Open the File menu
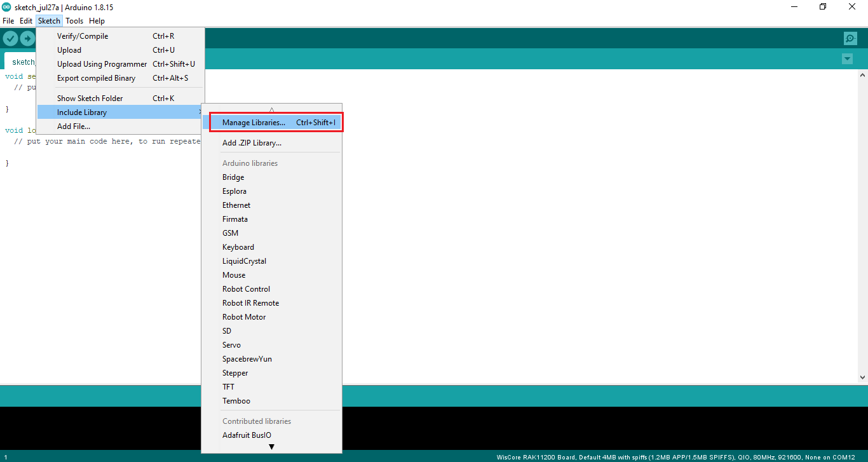The height and width of the screenshot is (462, 868). pos(8,21)
